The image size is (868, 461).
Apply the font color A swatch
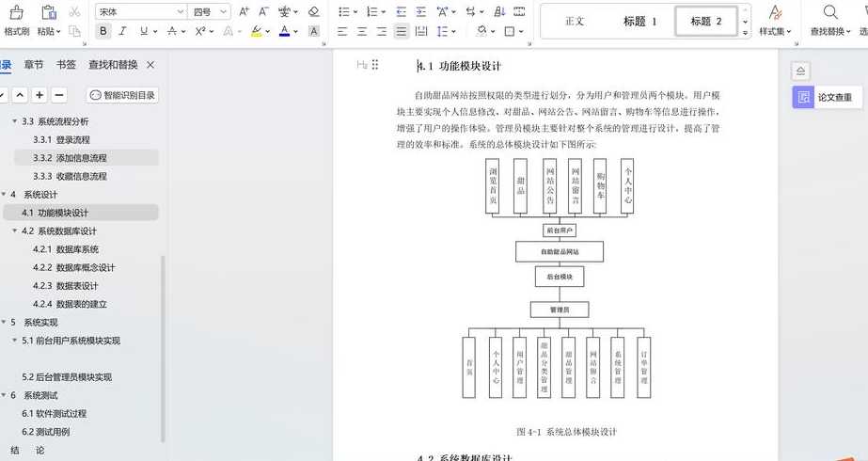tap(285, 32)
